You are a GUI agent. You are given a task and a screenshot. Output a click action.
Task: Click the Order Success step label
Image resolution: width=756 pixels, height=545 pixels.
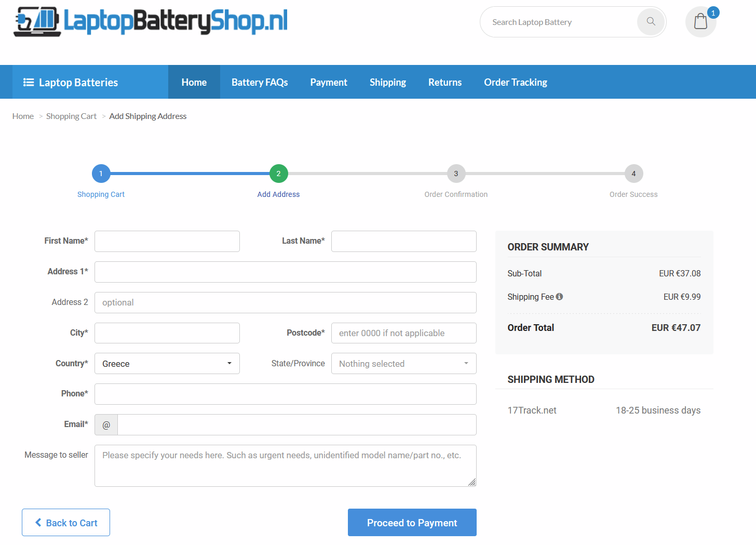click(633, 194)
